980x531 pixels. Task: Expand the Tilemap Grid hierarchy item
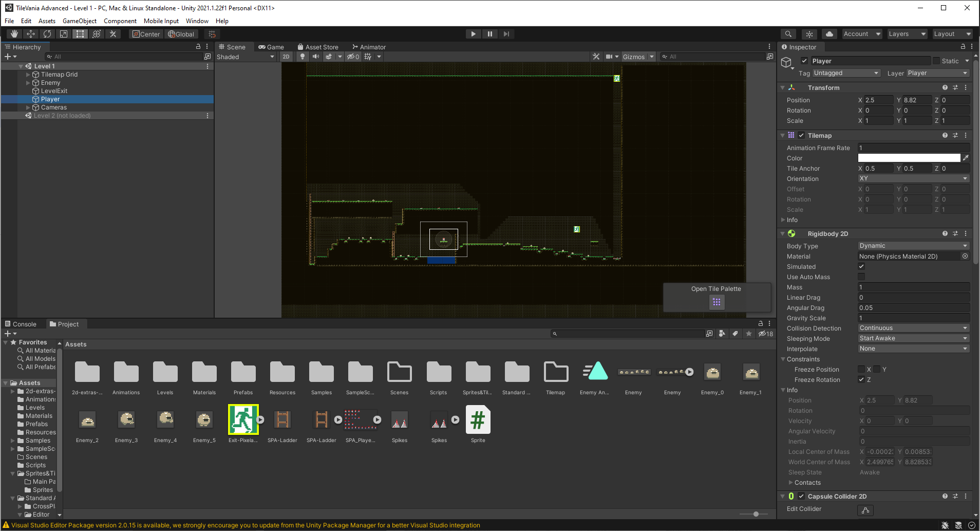tap(28, 75)
